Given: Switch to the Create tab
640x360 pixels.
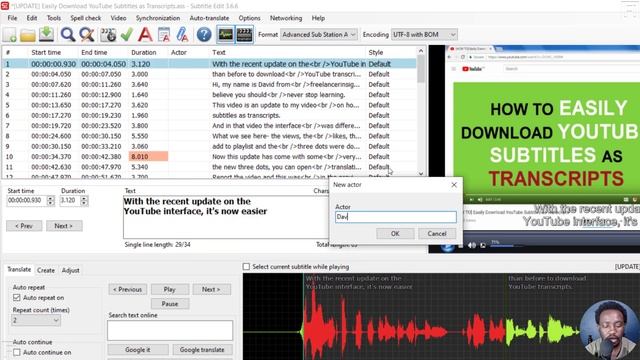Looking at the screenshot, I should click(46, 270).
